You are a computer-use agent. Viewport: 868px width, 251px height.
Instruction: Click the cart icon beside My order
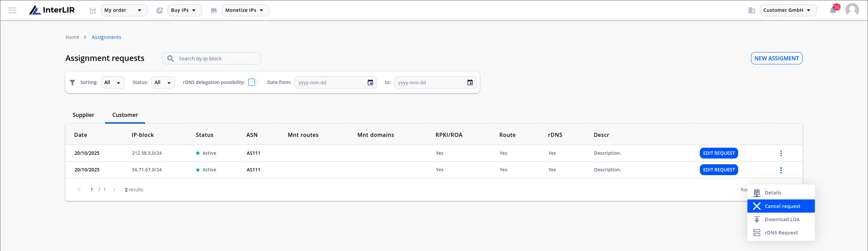pyautogui.click(x=93, y=11)
